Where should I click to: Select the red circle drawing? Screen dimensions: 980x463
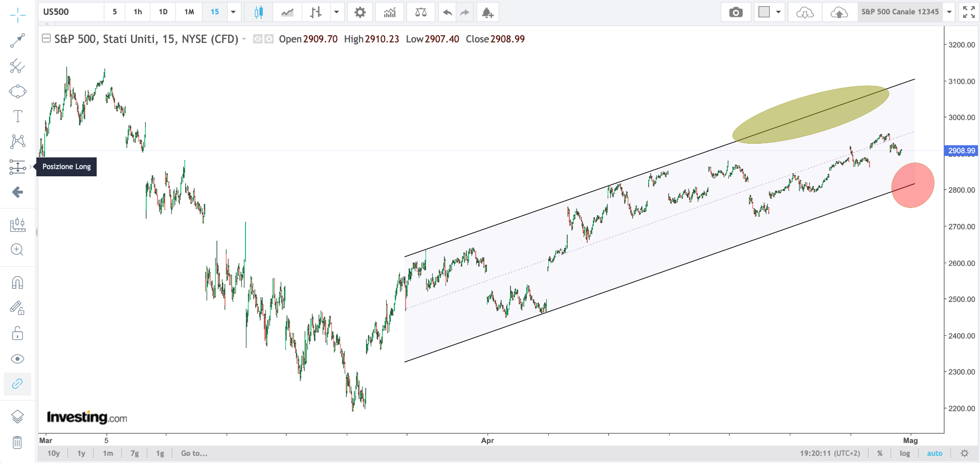[913, 185]
